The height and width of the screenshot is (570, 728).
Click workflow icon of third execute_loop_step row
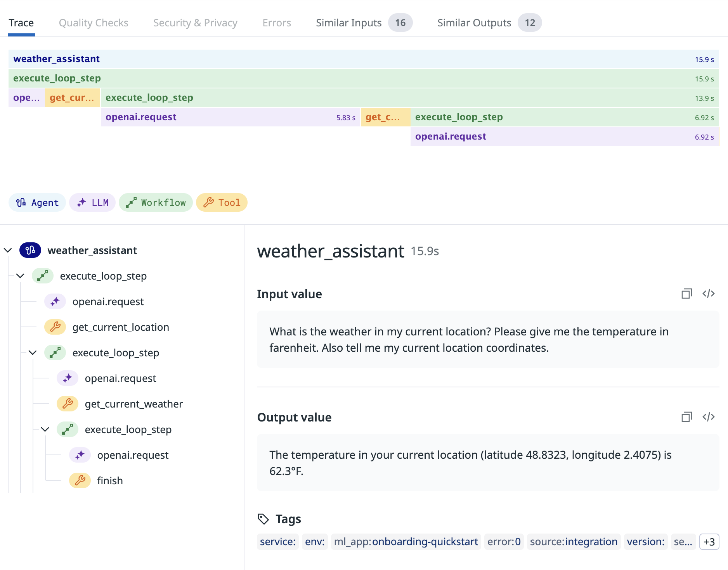pyautogui.click(x=68, y=430)
